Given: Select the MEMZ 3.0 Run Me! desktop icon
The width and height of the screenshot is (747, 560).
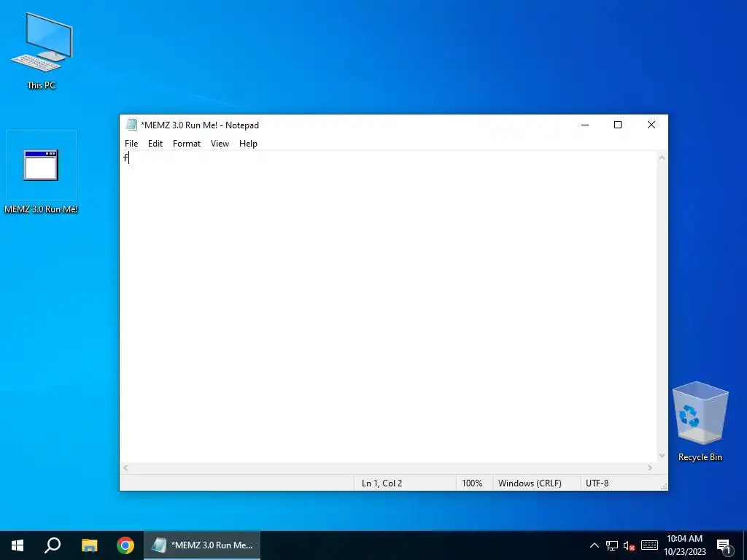Looking at the screenshot, I should [41, 174].
